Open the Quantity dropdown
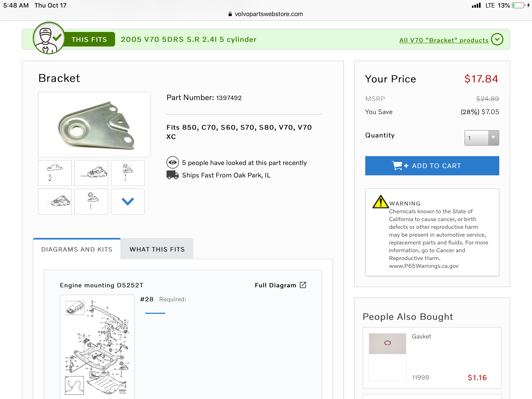Image resolution: width=532 pixels, height=399 pixels. [x=481, y=138]
